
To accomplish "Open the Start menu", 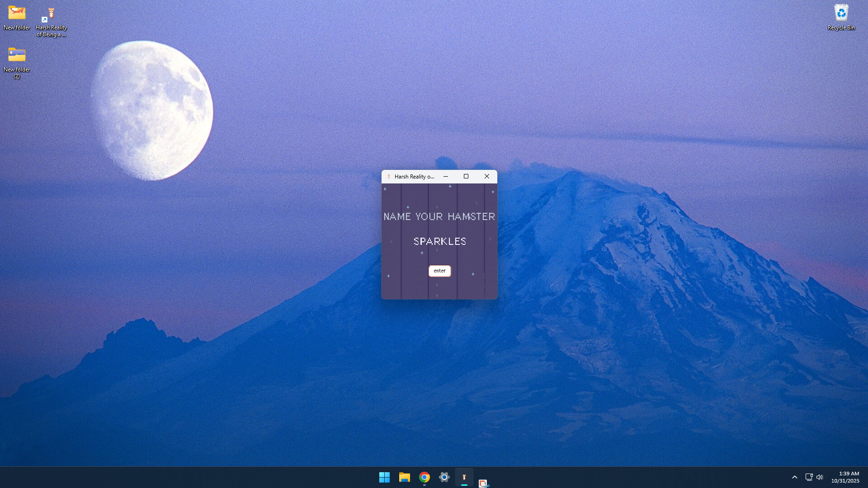I will pyautogui.click(x=384, y=477).
